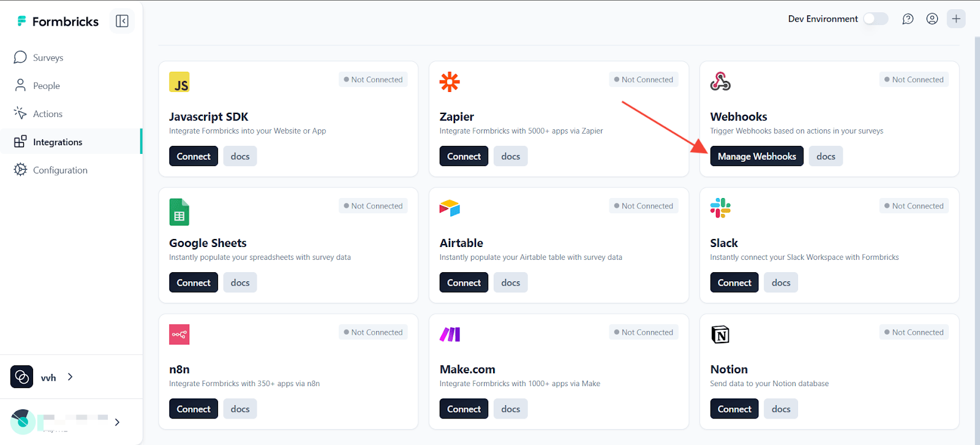Open Actions in the sidebar

[71, 114]
